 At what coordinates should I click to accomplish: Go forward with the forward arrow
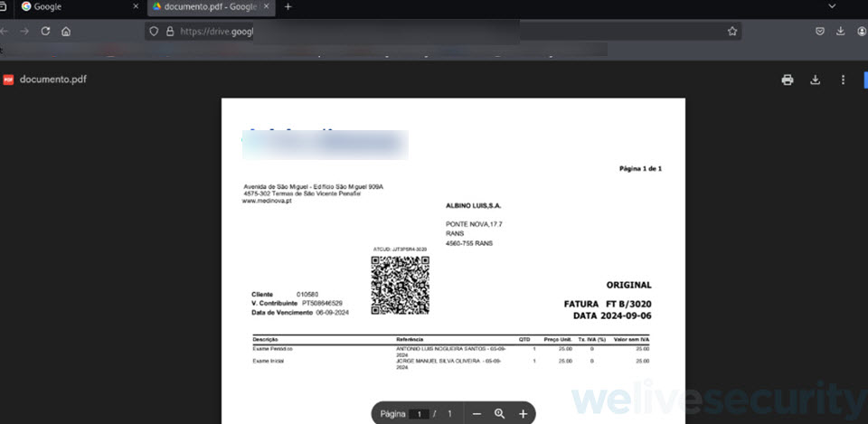click(x=24, y=31)
